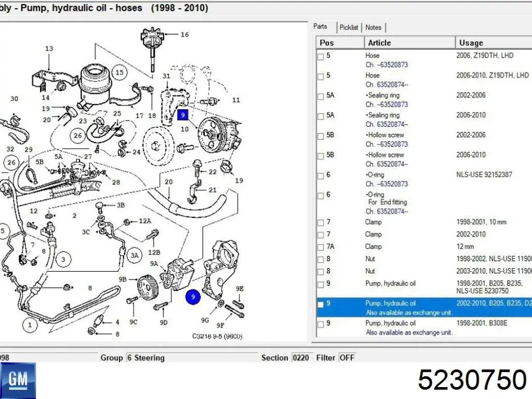The image size is (532, 399).
Task: Select checkbox for 5B Hollow screw 2006-2010
Action: [321, 156]
